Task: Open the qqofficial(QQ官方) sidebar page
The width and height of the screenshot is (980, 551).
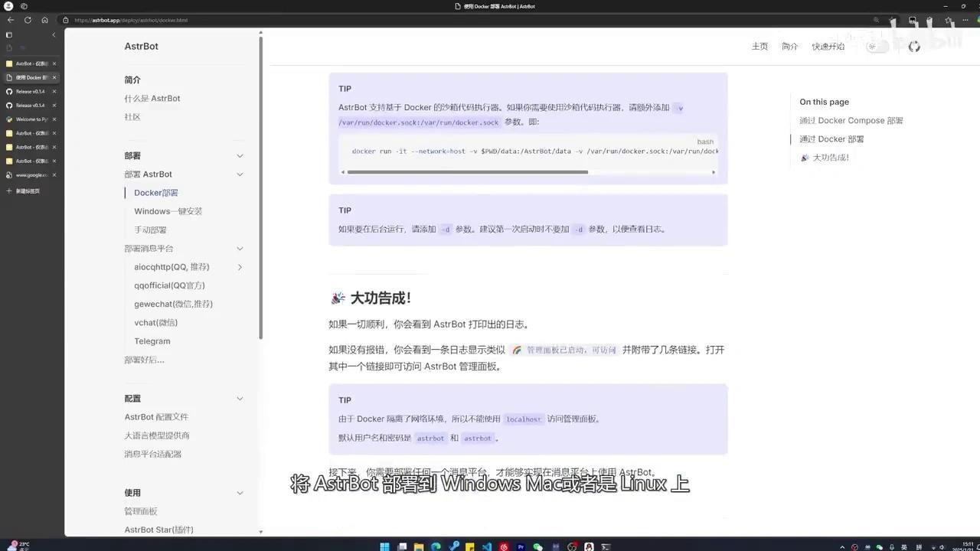Action: pos(169,285)
